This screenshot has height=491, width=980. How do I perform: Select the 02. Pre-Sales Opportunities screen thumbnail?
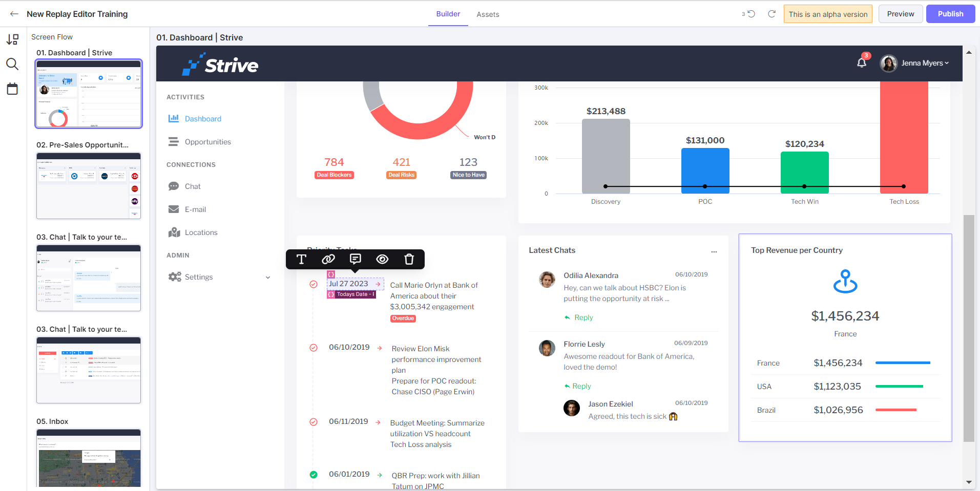(x=89, y=186)
